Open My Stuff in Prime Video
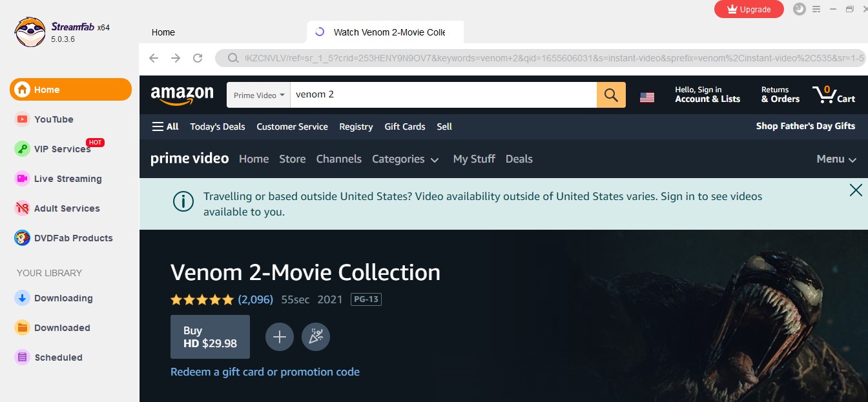 474,159
